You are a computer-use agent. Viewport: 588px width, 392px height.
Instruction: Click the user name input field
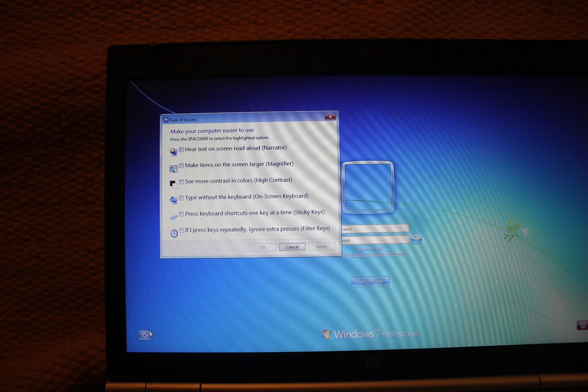tap(375, 228)
